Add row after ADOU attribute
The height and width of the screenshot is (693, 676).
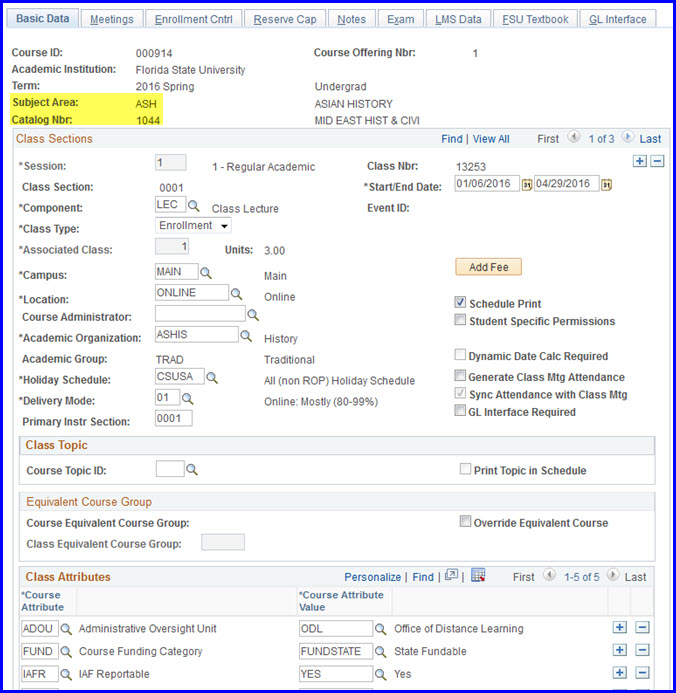[x=620, y=627]
